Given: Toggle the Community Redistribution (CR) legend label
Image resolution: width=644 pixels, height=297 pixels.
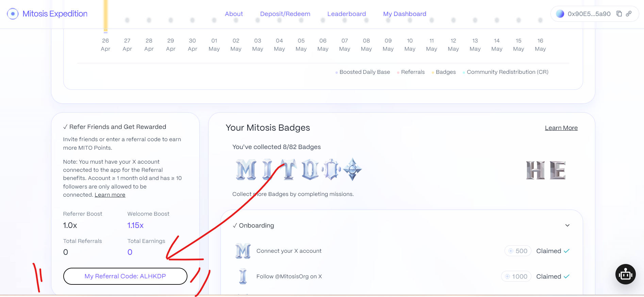Looking at the screenshot, I should (508, 72).
